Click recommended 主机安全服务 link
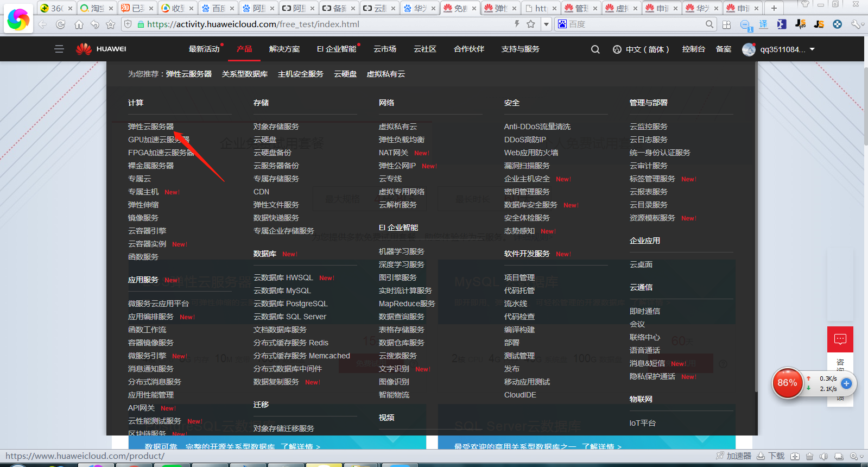Viewport: 868px width, 467px height. coord(301,74)
